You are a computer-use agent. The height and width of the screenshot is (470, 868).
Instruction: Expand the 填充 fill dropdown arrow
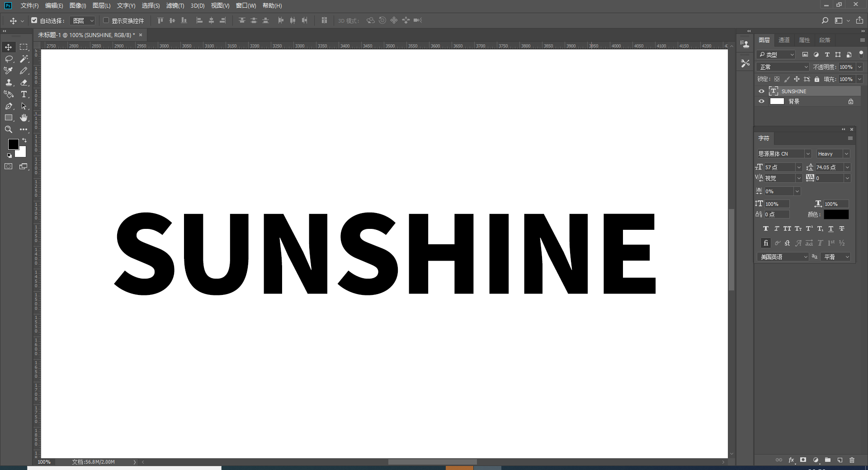point(860,79)
